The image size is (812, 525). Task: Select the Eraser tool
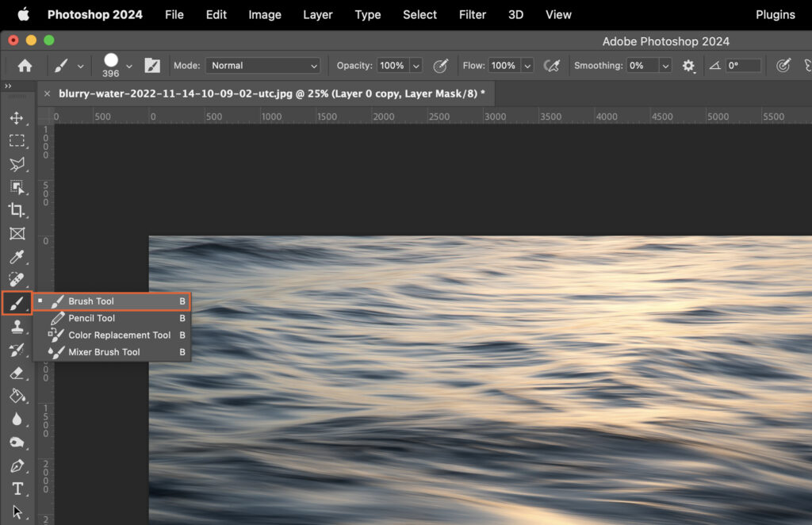click(x=18, y=373)
